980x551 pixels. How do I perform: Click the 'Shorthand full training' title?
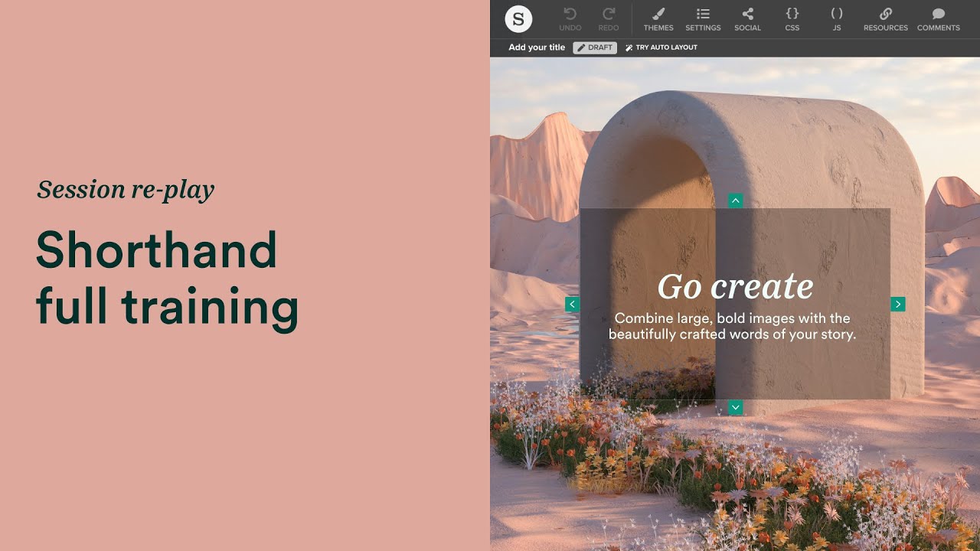tap(167, 279)
